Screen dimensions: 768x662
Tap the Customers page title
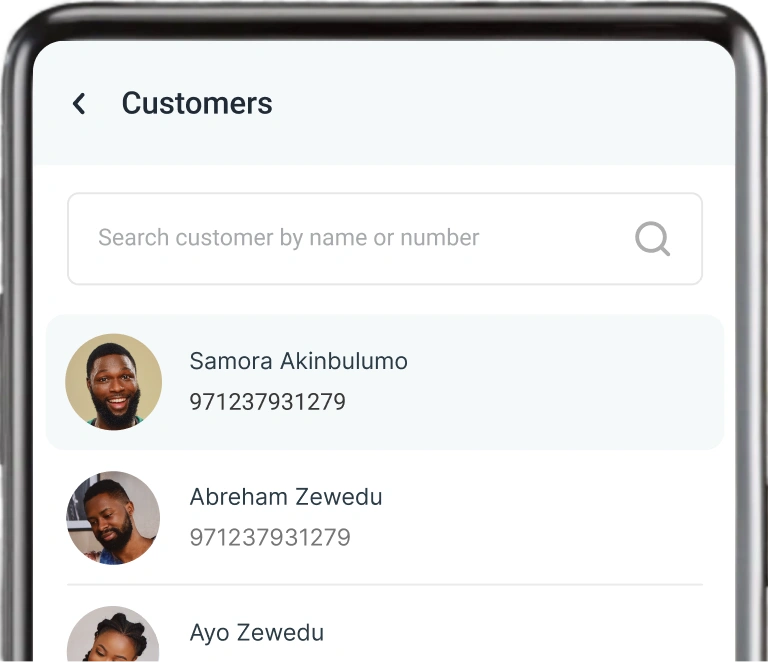coord(197,103)
